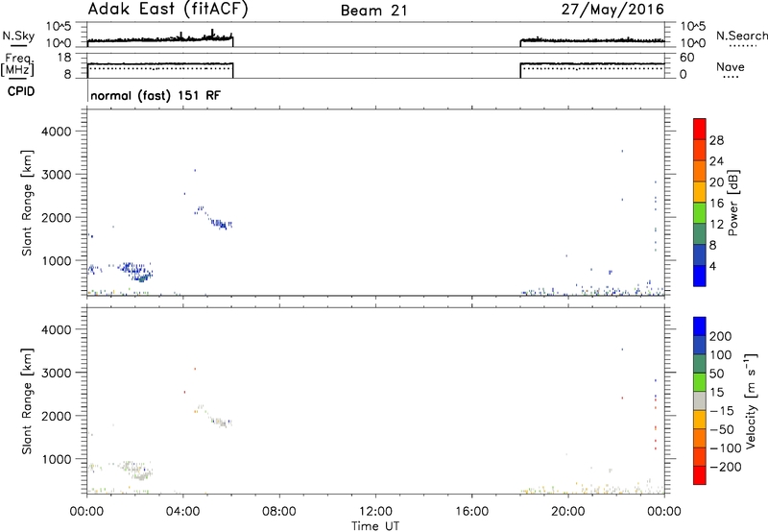
Task: Click the light green segment of Power color bar
Action: [700, 212]
